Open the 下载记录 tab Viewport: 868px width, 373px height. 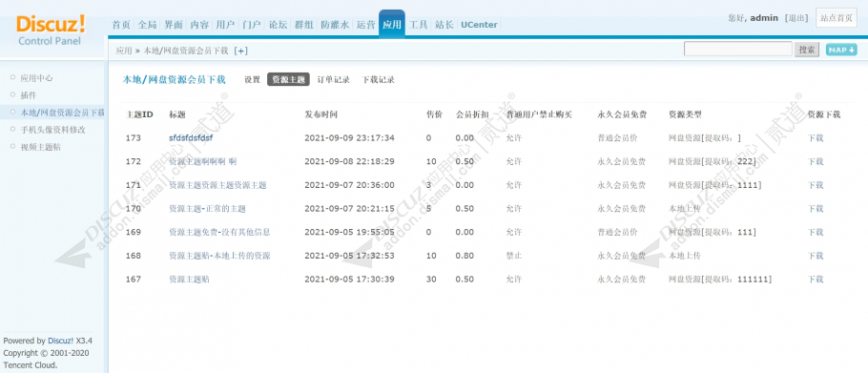click(x=378, y=80)
